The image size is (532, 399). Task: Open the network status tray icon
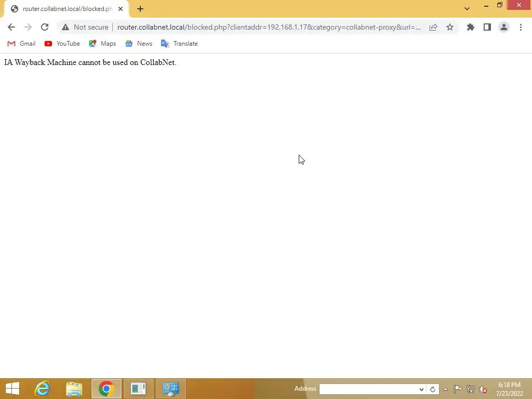471,389
